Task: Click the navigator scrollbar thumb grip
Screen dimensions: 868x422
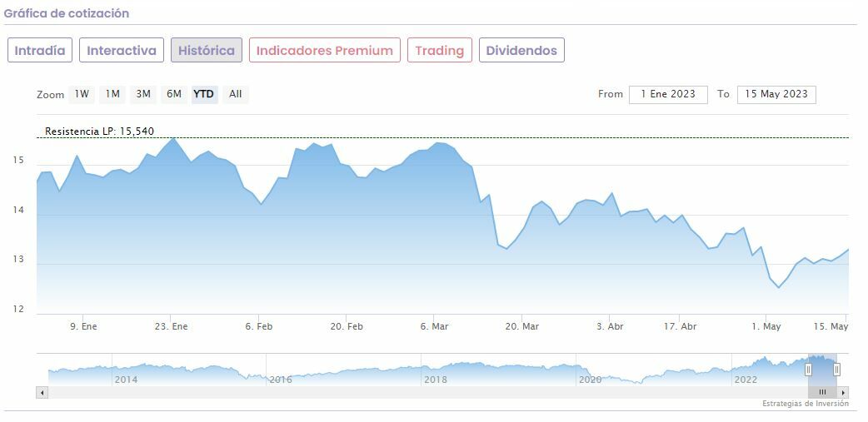Action: pyautogui.click(x=822, y=392)
